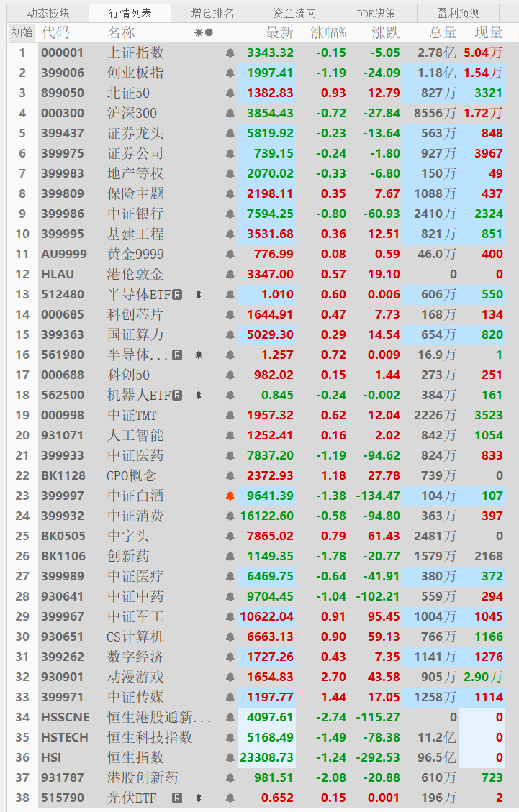Viewport: 519px width, 812px height.
Task: Click the R badge on 机器人ETF
Action: coord(177,395)
